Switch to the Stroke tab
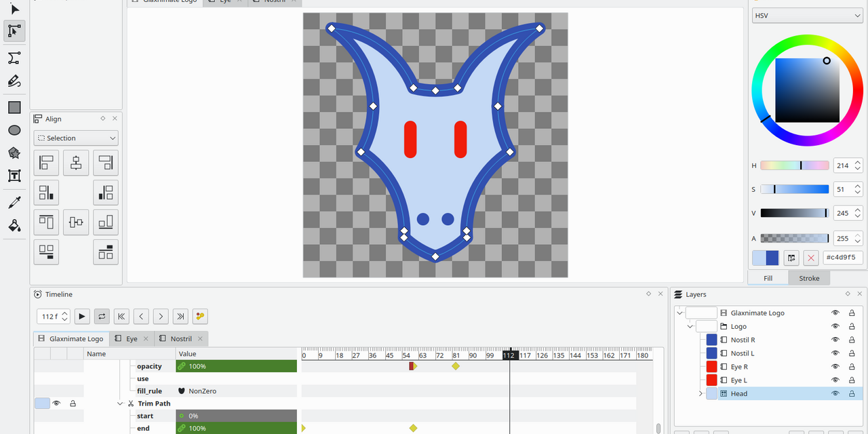This screenshot has height=434, width=868. point(809,278)
